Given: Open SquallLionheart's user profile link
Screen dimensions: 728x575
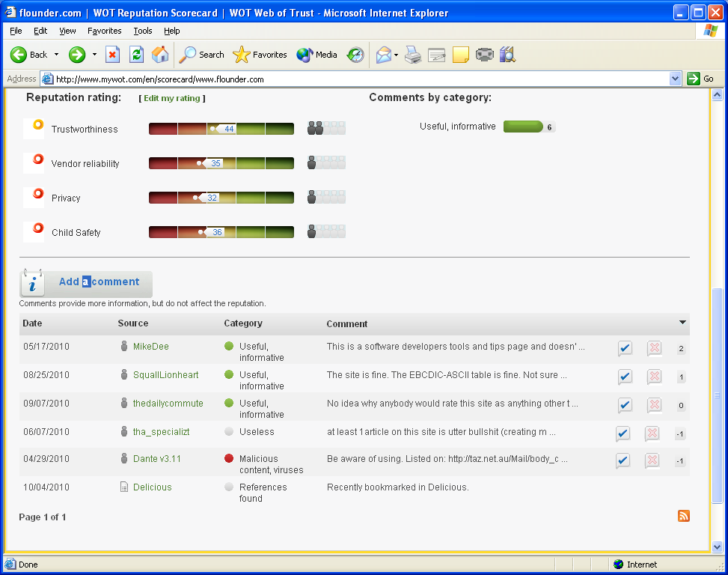Looking at the screenshot, I should (x=166, y=375).
